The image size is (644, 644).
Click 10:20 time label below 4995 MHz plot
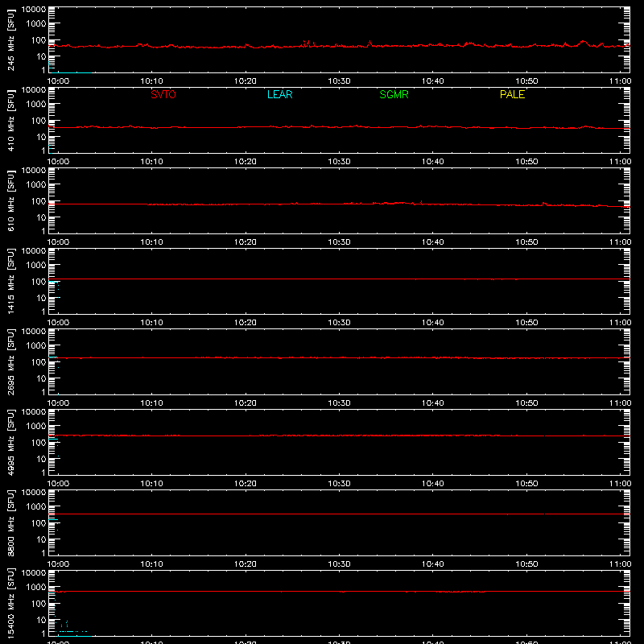click(246, 484)
